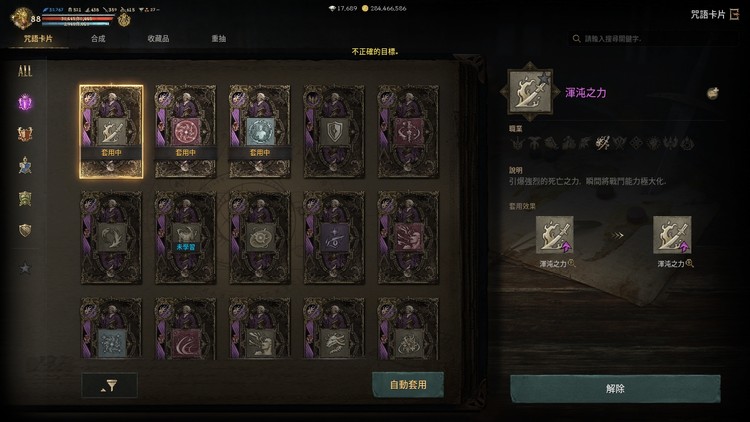Click the magnifier under left 渾沌之力 effect
The width and height of the screenshot is (750, 422).
coord(572,263)
